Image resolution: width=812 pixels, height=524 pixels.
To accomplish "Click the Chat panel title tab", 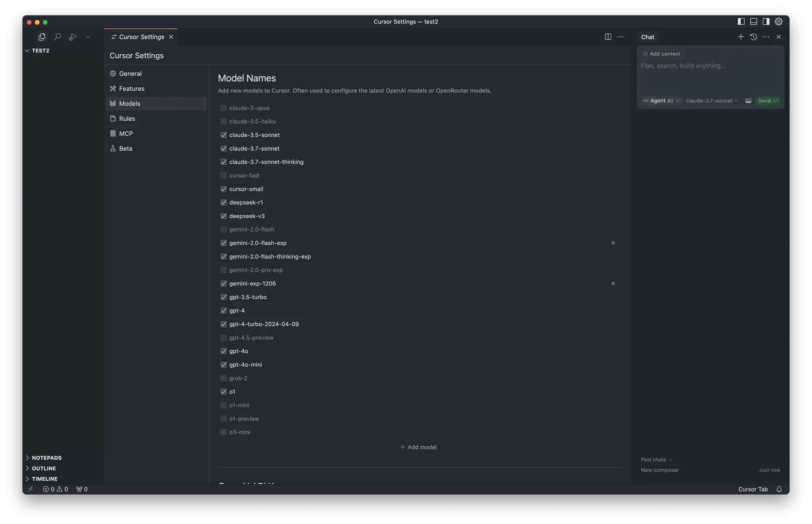I will click(x=648, y=37).
